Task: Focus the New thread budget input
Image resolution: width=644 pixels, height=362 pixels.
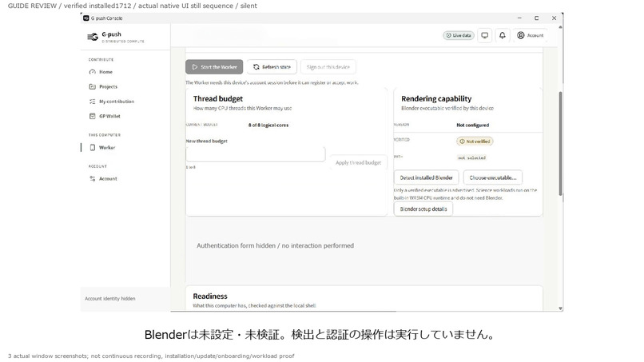Action: [256, 154]
